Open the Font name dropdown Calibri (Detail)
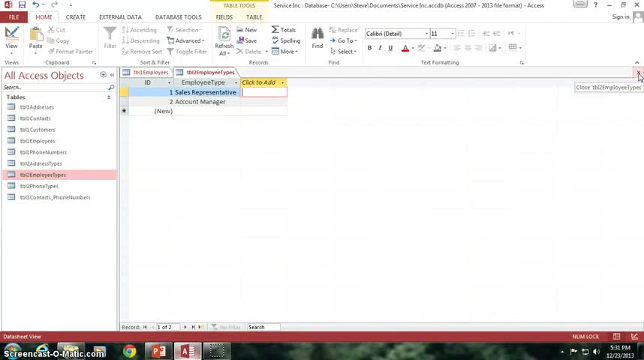This screenshot has height=360, width=644. [427, 34]
